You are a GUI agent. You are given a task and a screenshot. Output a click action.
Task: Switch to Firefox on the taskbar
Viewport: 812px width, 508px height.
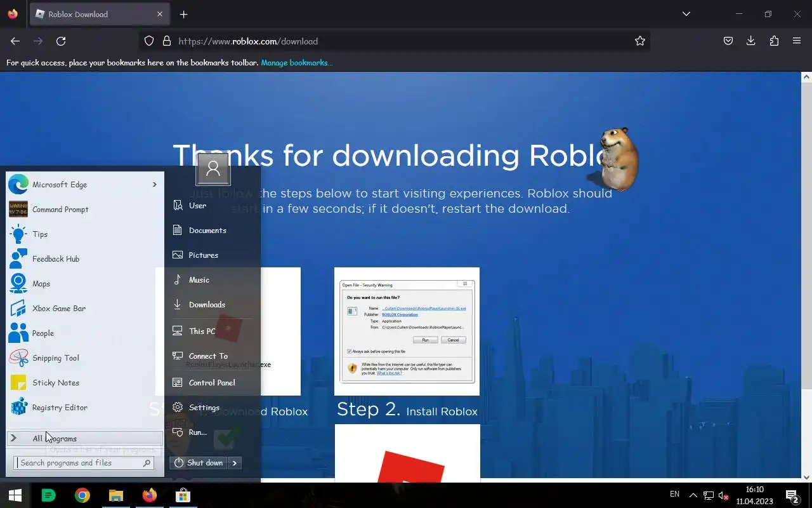149,495
